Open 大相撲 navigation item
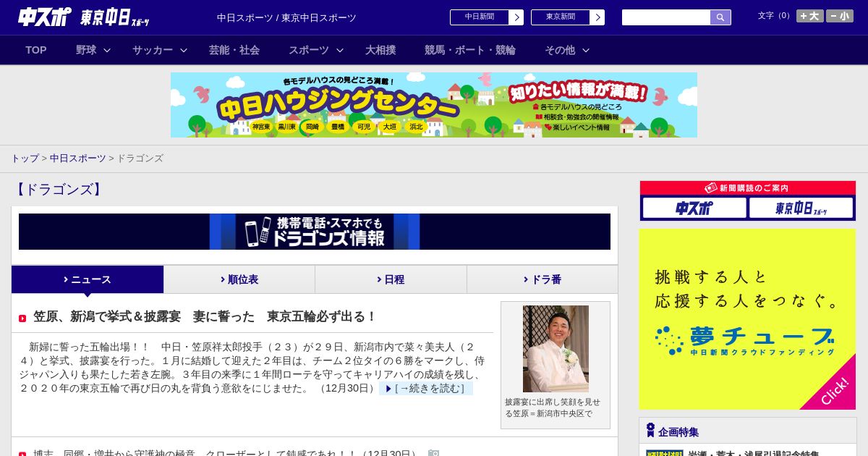Screen dimensions: 868x456 tap(380, 50)
